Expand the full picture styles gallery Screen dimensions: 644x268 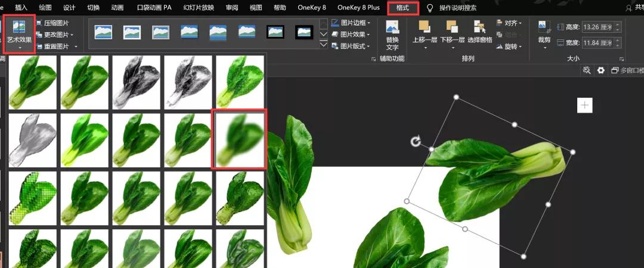point(323,44)
